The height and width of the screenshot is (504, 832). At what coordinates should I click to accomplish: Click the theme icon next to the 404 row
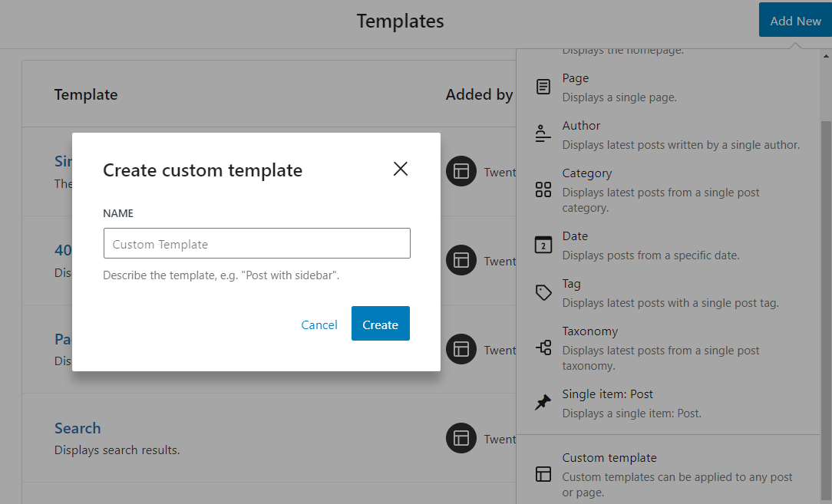click(461, 261)
